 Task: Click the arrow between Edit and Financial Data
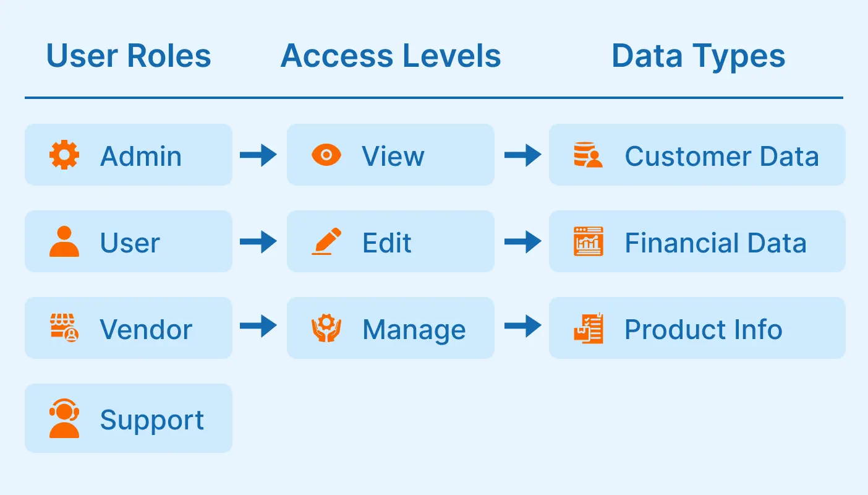tap(523, 241)
